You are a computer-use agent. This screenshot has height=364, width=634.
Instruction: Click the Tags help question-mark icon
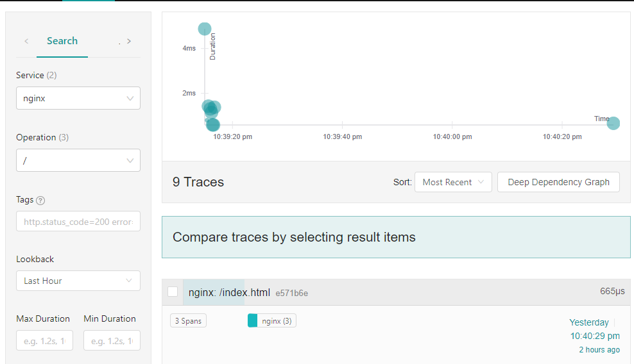pyautogui.click(x=40, y=201)
